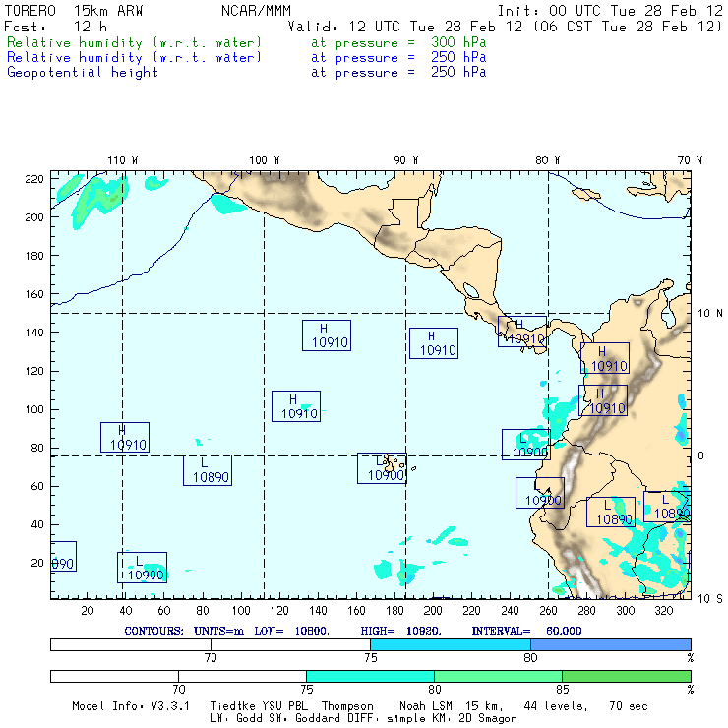Click the '110 W' longitude label
728x728 pixels.
point(123,160)
